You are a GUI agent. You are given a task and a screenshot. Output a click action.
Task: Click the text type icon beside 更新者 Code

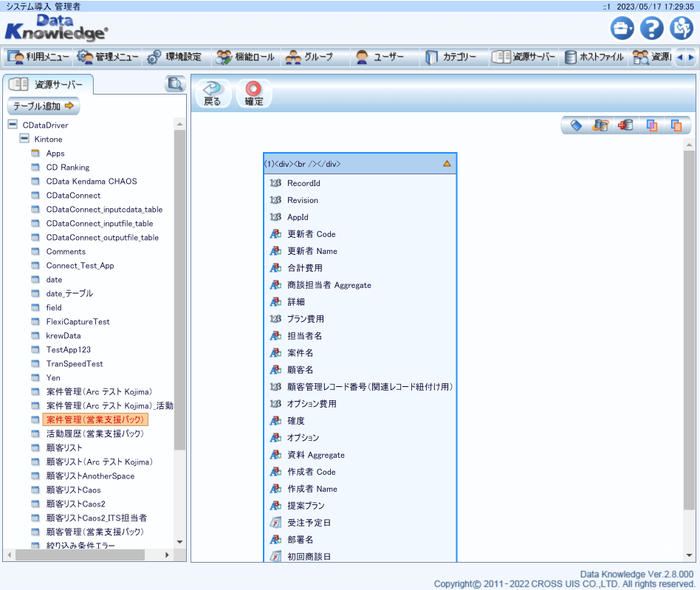coord(275,234)
